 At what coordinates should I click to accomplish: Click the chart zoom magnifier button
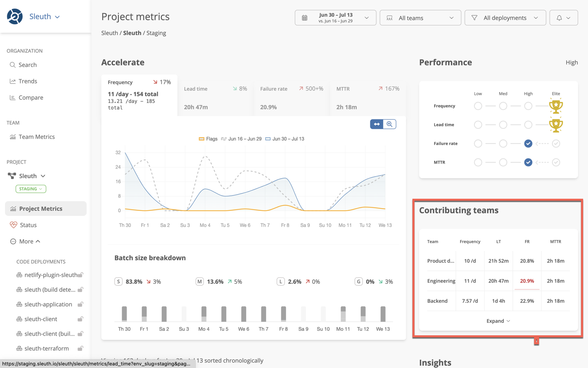[390, 124]
